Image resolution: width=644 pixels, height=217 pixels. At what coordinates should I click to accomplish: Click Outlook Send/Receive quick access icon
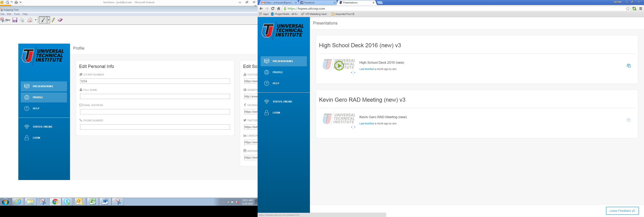coord(7,2)
